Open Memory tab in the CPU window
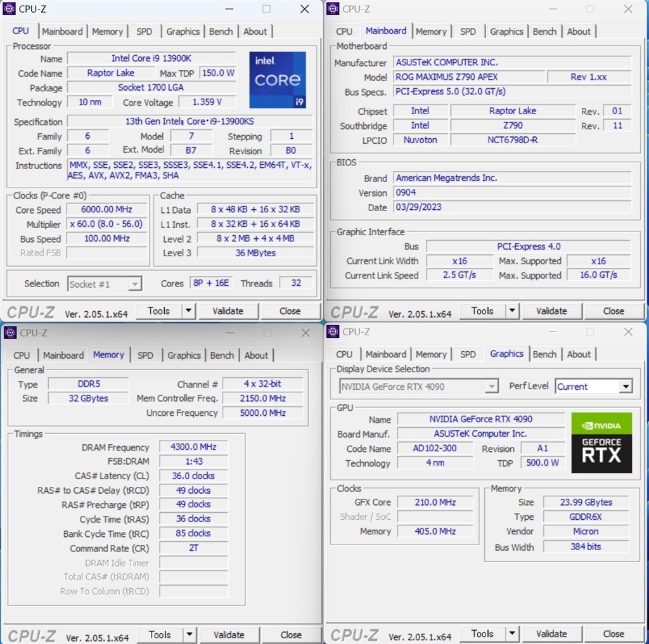 (x=107, y=32)
